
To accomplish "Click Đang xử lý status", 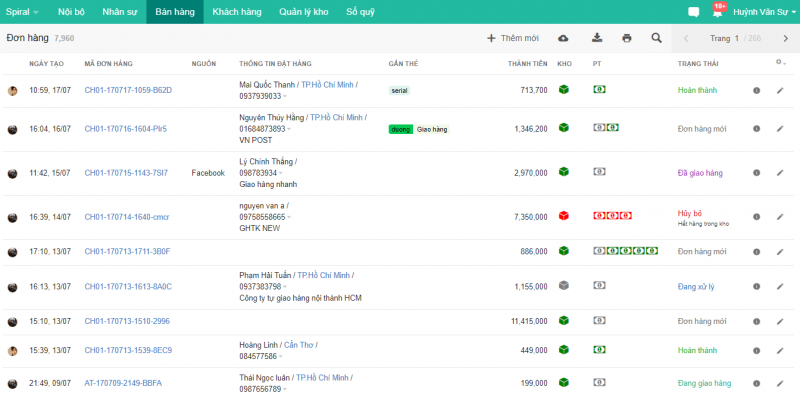I will pyautogui.click(x=696, y=287).
